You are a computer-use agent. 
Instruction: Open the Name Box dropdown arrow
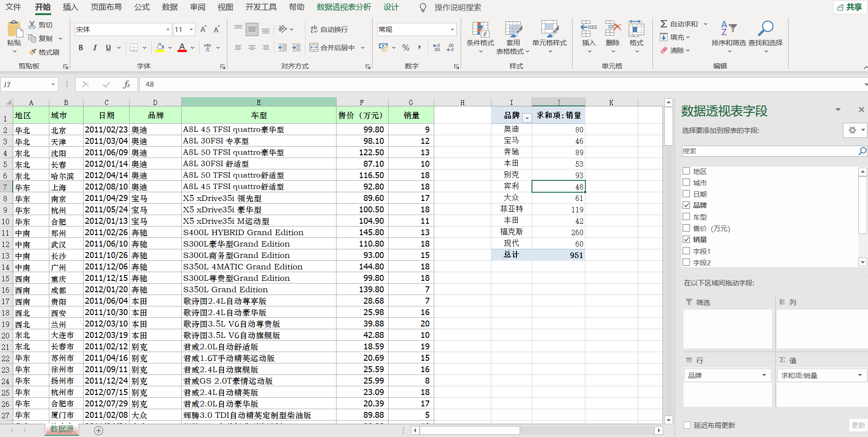coord(53,84)
